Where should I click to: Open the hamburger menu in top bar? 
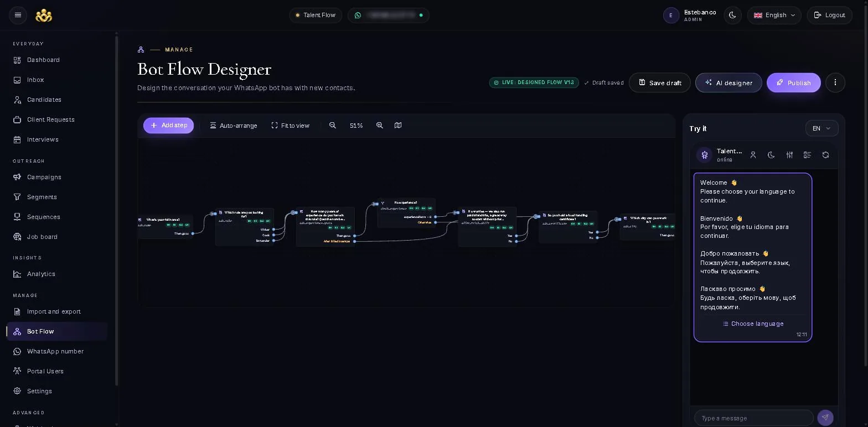[18, 15]
